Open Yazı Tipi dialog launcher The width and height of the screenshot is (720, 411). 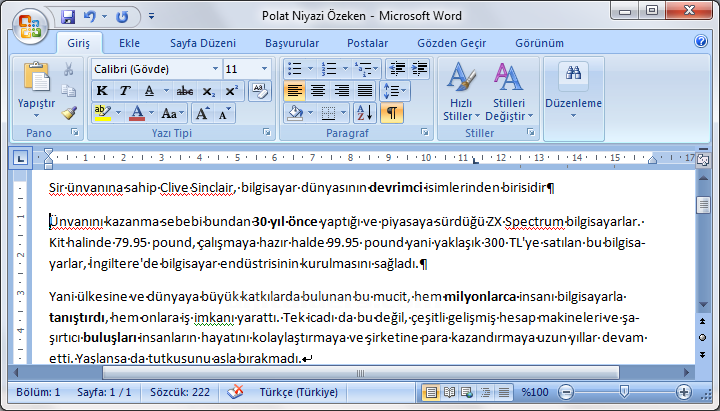click(267, 132)
